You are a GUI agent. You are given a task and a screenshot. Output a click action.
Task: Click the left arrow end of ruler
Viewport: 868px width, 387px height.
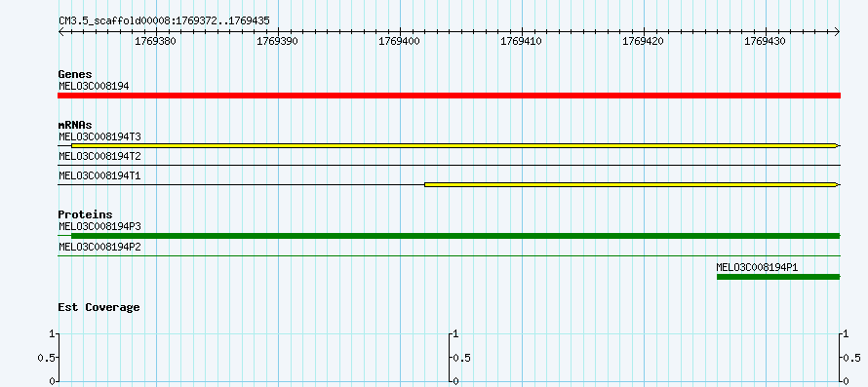click(60, 32)
